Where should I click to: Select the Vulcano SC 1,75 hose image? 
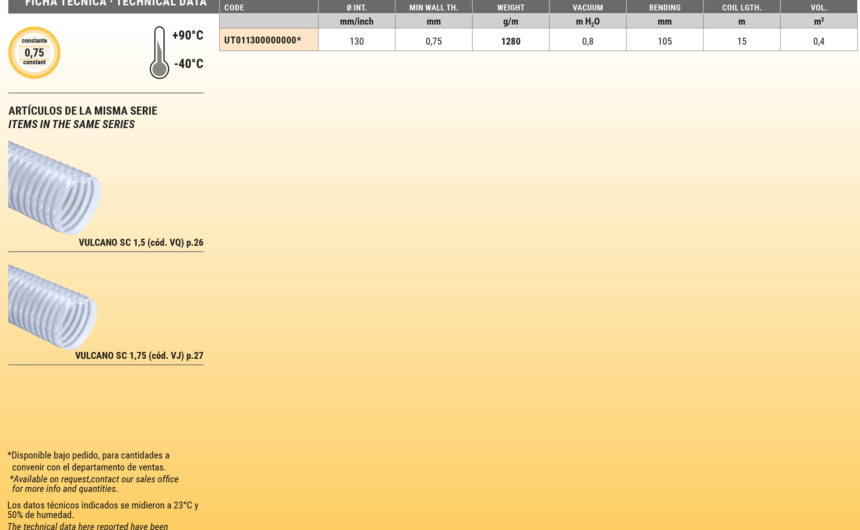[x=53, y=306]
